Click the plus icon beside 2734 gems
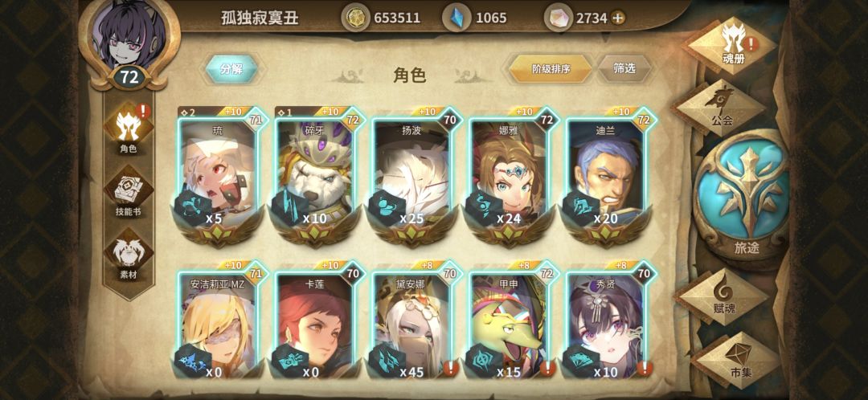Image resolution: width=868 pixels, height=400 pixels. [x=618, y=18]
